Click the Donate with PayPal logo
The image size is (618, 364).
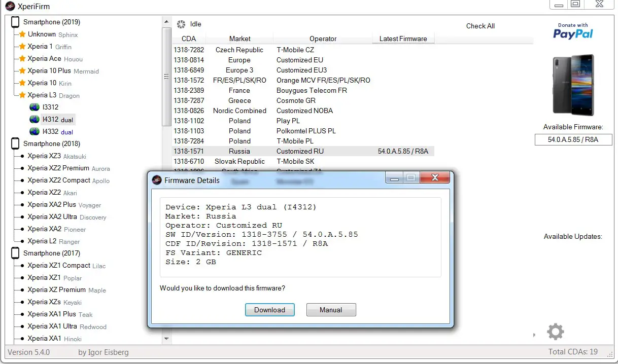pyautogui.click(x=573, y=31)
